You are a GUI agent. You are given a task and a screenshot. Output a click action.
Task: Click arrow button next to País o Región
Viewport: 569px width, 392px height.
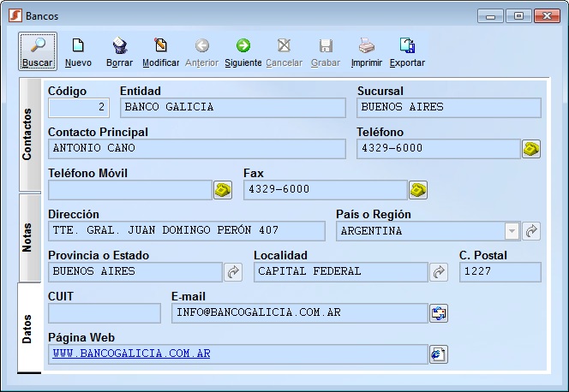coord(531,231)
